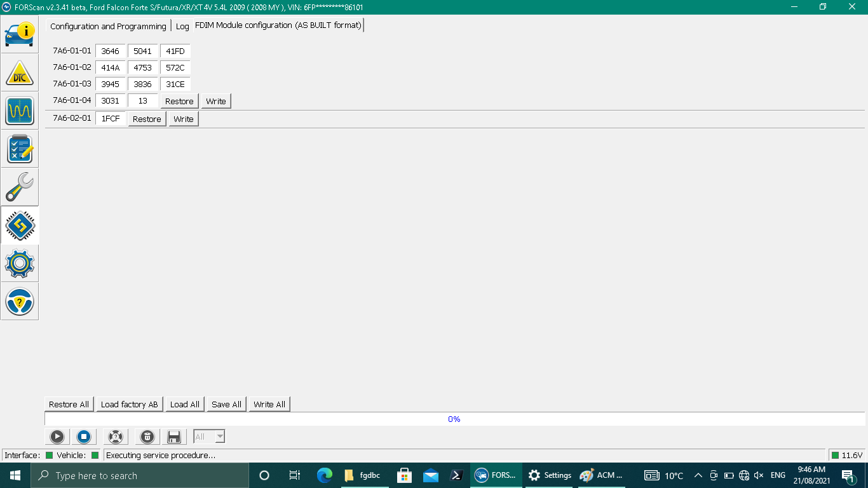Screen dimensions: 868x488
Task: Click the Load All button
Action: (x=185, y=404)
